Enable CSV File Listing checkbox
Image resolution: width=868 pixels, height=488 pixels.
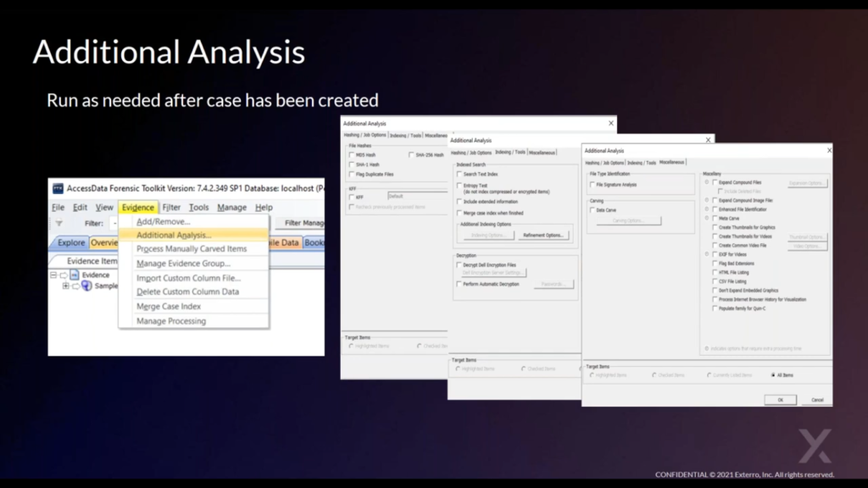click(x=715, y=281)
